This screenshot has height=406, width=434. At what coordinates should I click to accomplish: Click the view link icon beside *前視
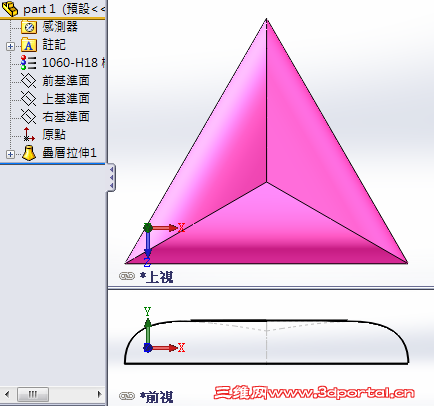127,396
